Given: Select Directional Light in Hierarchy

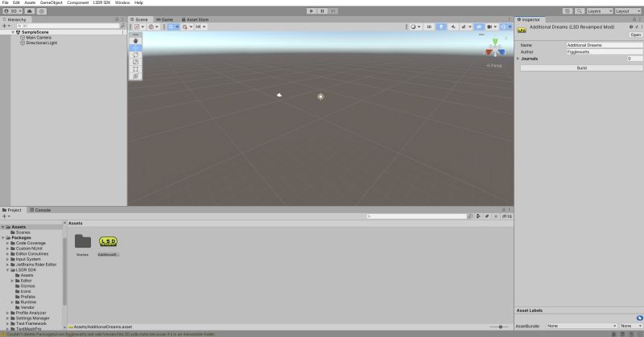Looking at the screenshot, I should (42, 43).
